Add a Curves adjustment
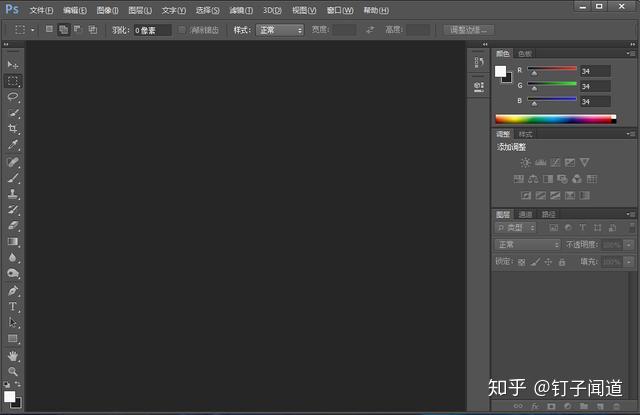640x415 pixels. (x=555, y=163)
